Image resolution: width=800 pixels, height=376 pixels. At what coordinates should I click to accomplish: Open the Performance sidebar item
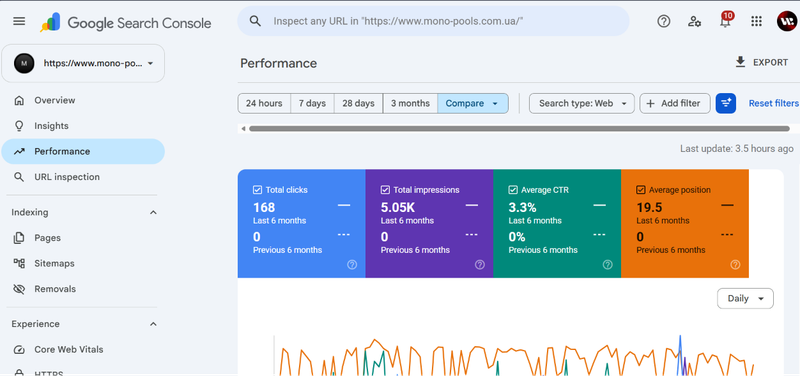click(x=83, y=152)
